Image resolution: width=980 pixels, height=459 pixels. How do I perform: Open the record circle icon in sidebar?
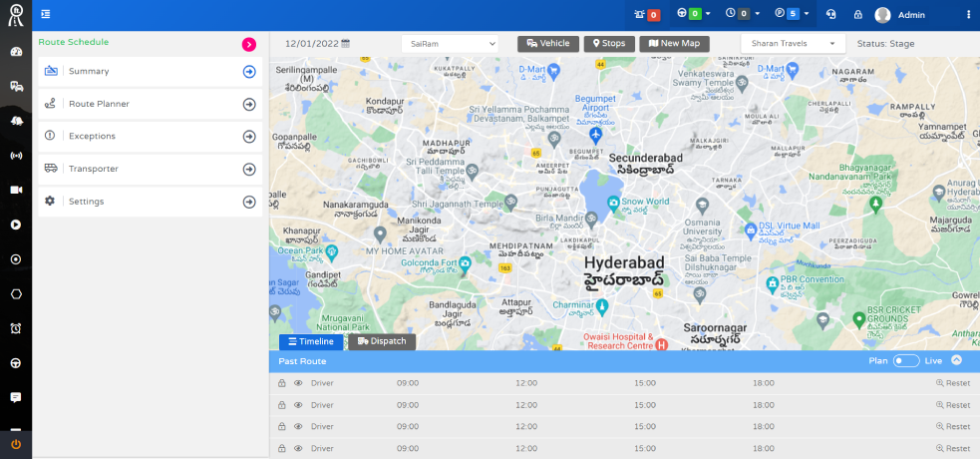(16, 258)
